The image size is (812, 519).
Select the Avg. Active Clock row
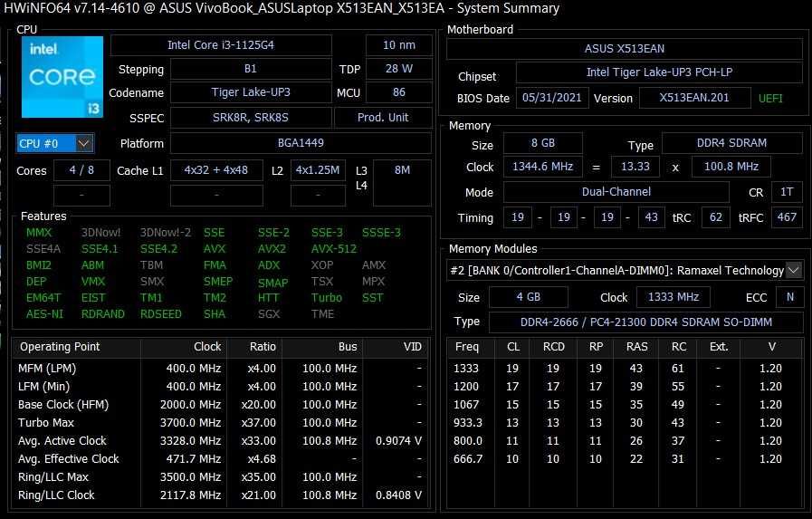click(221, 441)
